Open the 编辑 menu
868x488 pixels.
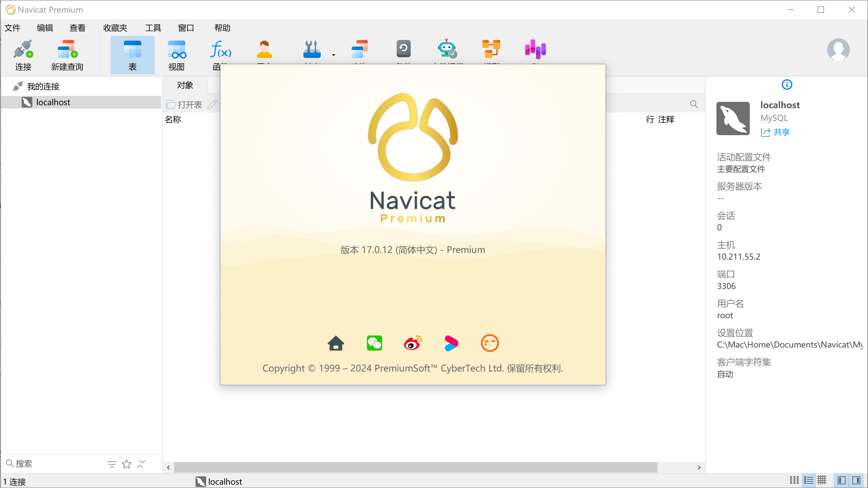pos(45,28)
